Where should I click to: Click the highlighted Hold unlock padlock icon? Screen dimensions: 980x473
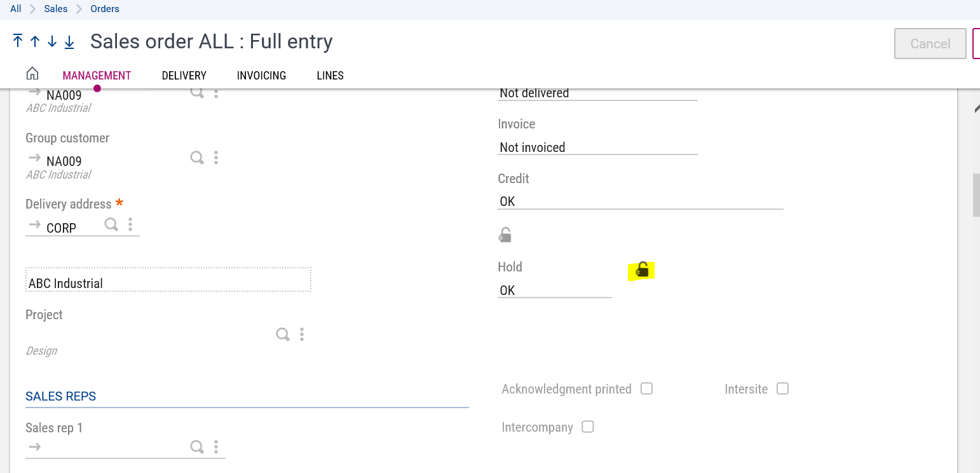[x=642, y=270]
